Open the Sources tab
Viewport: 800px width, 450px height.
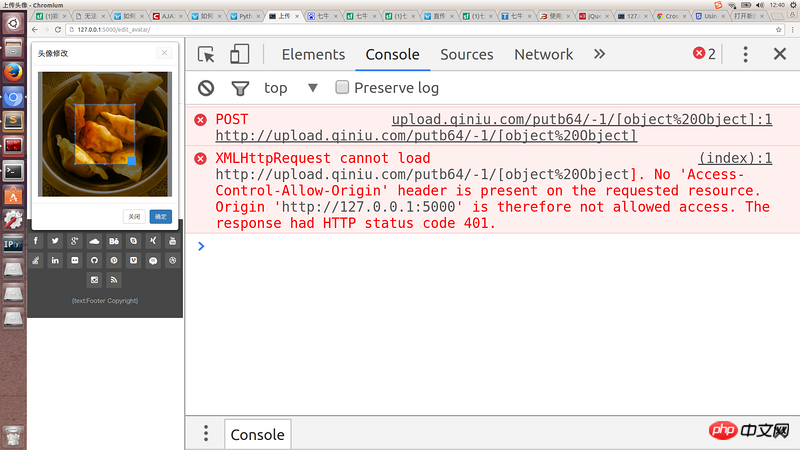point(467,55)
